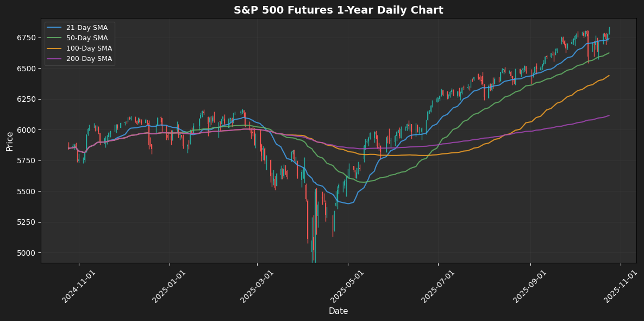The height and width of the screenshot is (321, 644).
Task: Click the orange line swatch for 100-Day SMA
Action: [x=54, y=48]
